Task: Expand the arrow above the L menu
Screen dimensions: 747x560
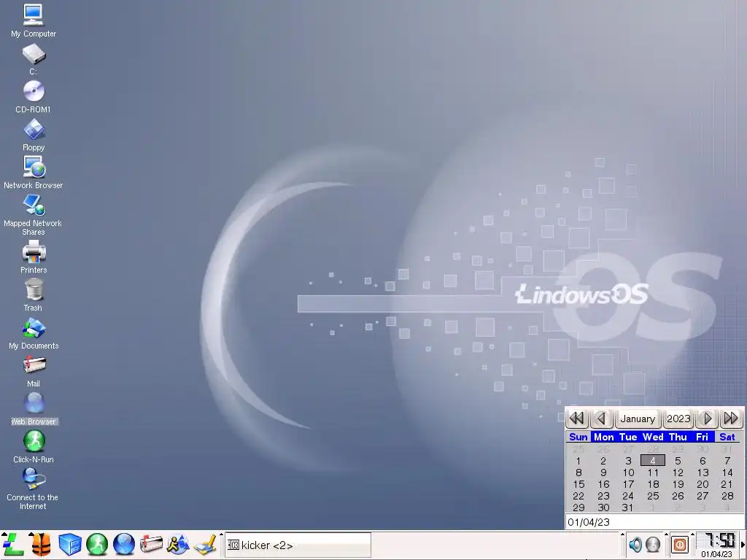Action: [4, 534]
